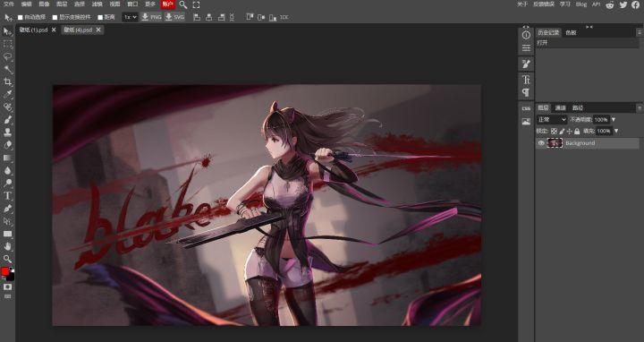Export as PNG button
This screenshot has height=342, width=644.
(151, 17)
